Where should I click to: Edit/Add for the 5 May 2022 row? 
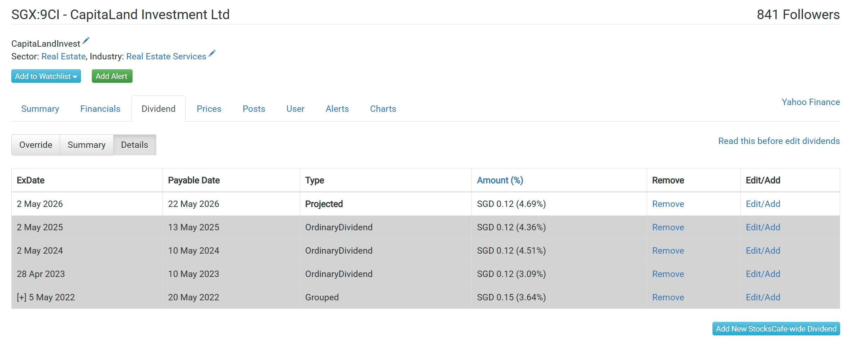tap(763, 297)
